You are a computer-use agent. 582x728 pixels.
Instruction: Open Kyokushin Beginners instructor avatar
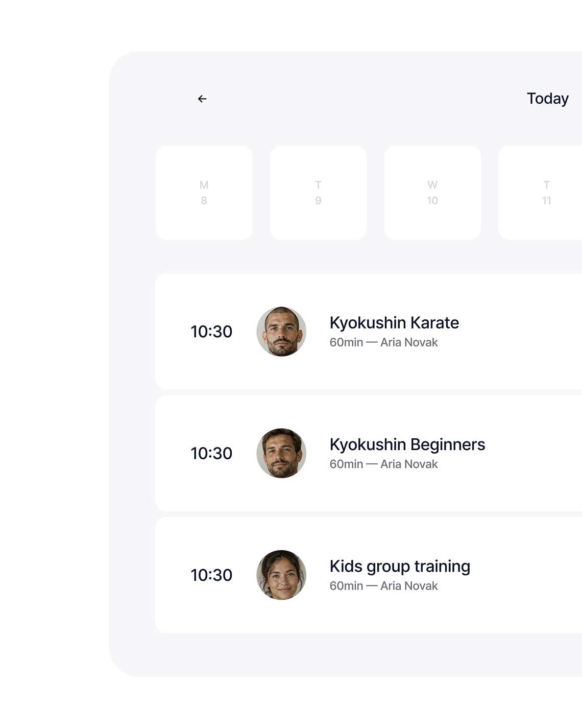click(281, 453)
